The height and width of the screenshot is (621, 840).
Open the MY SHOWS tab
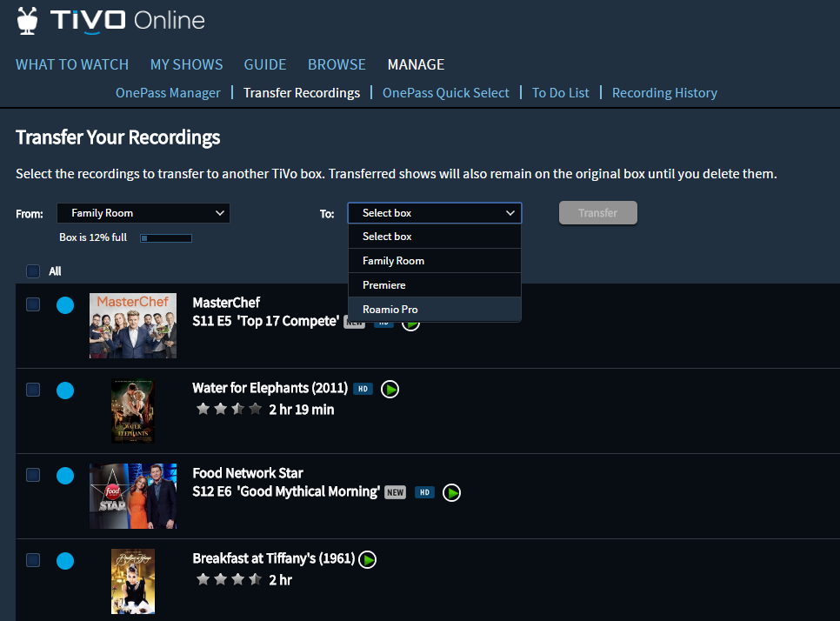(186, 65)
